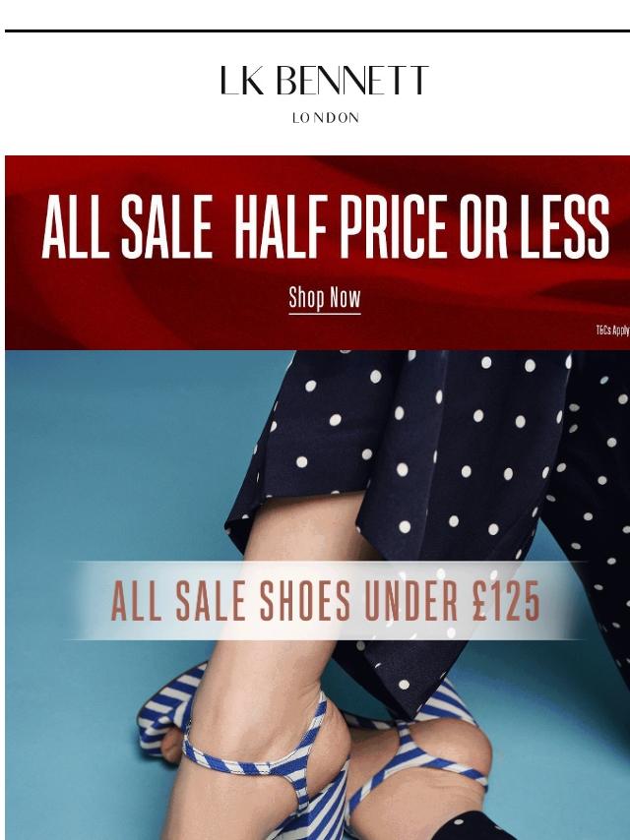The width and height of the screenshot is (630, 840).
Task: Click the '£125' price text
Action: (507, 601)
